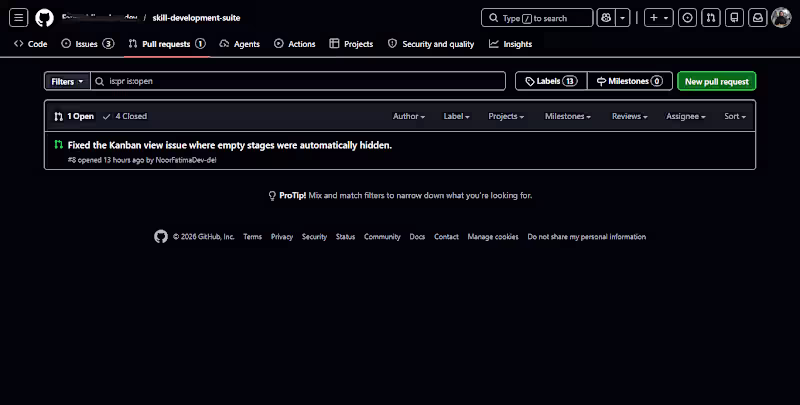This screenshot has height=405, width=800.
Task: Open your repositories header icon
Action: [734, 18]
